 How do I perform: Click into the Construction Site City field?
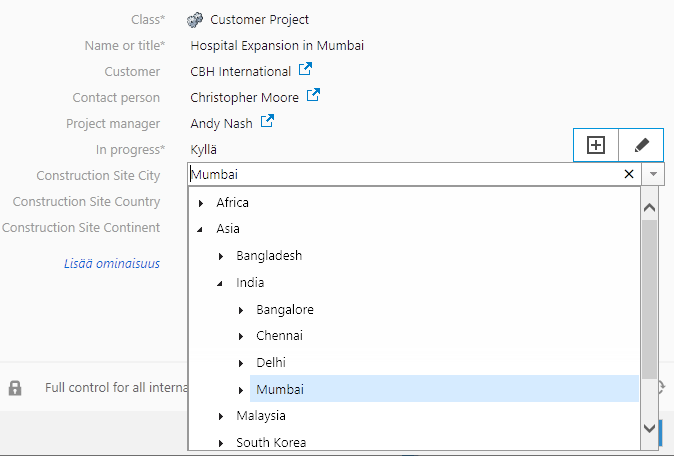(x=400, y=174)
